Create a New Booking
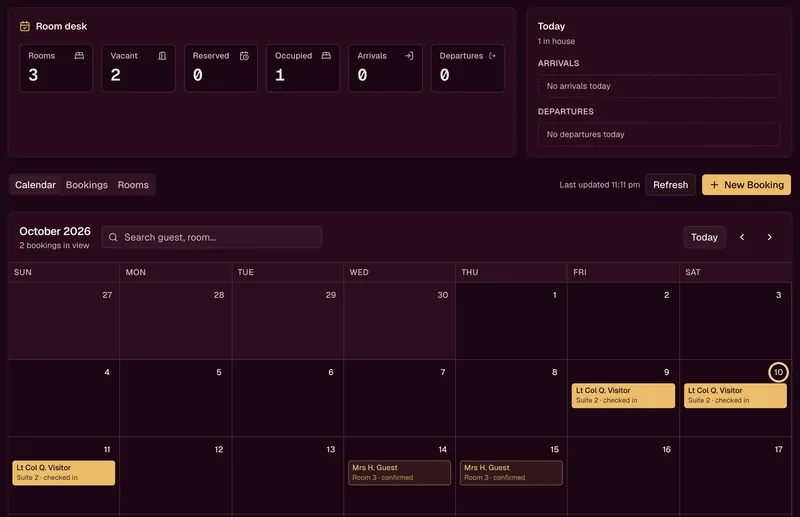The height and width of the screenshot is (517, 800). (x=746, y=185)
